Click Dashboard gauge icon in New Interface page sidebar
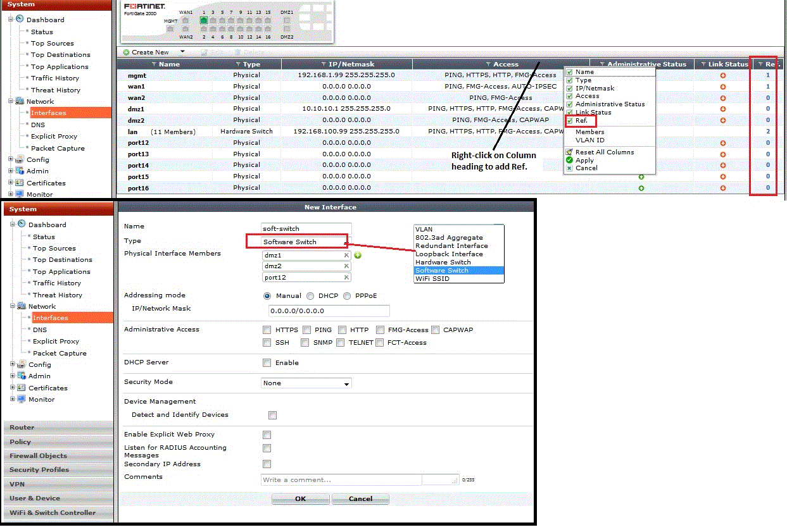The width and height of the screenshot is (787, 532). (x=22, y=224)
